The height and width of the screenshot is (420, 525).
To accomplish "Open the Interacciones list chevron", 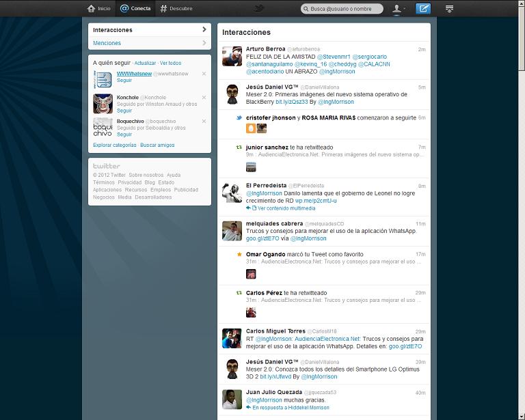I will 204,29.
